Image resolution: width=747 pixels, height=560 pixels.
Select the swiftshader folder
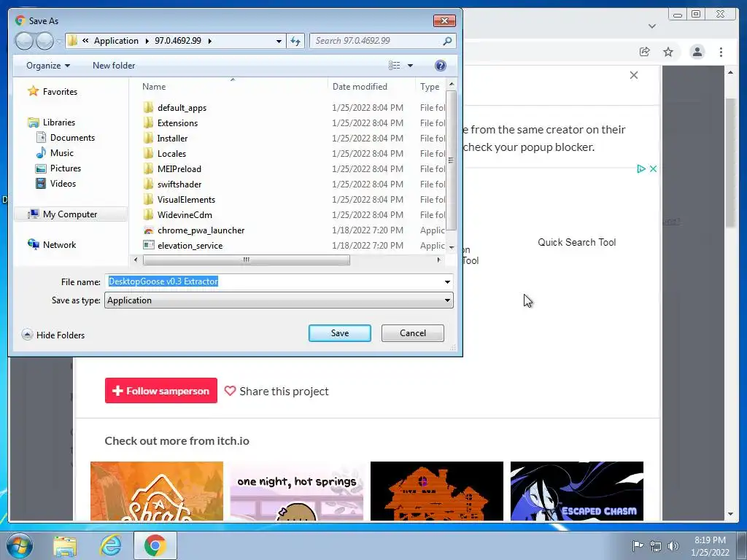[179, 184]
